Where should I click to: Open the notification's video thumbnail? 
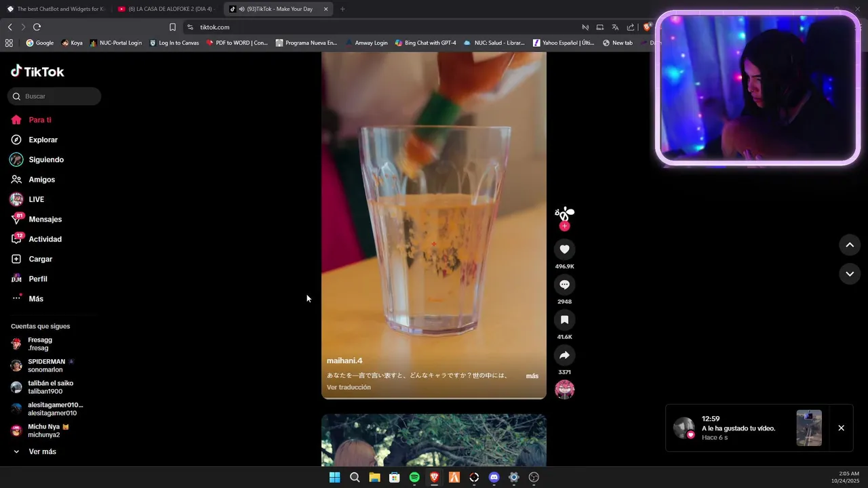click(x=809, y=428)
